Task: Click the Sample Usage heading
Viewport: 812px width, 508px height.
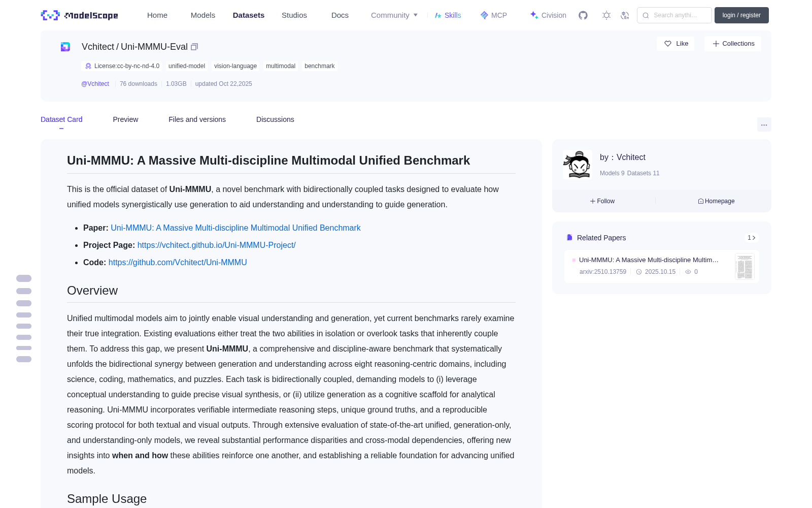Action: pyautogui.click(x=107, y=499)
